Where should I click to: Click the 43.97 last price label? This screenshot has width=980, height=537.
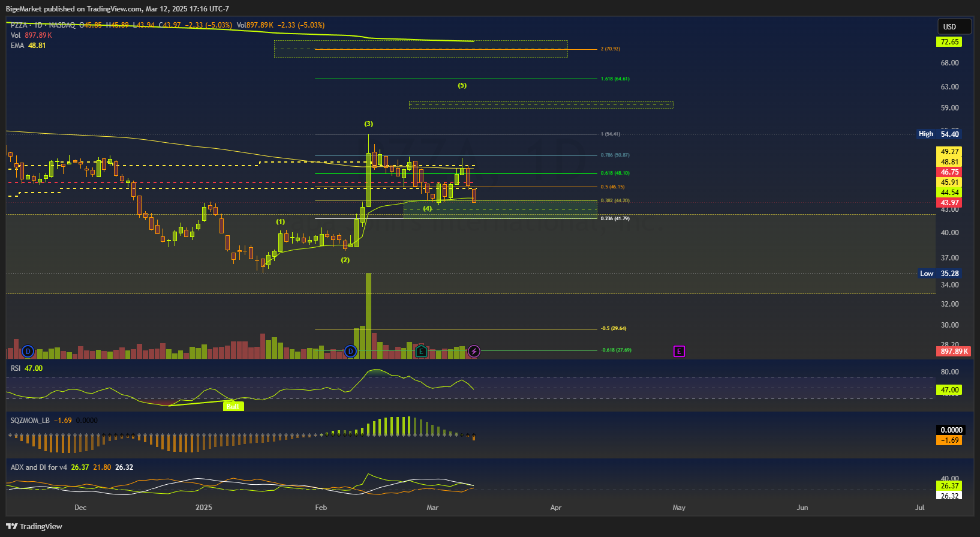click(949, 203)
